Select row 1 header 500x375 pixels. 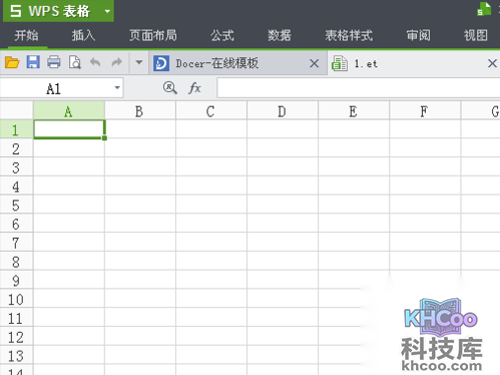click(x=16, y=129)
